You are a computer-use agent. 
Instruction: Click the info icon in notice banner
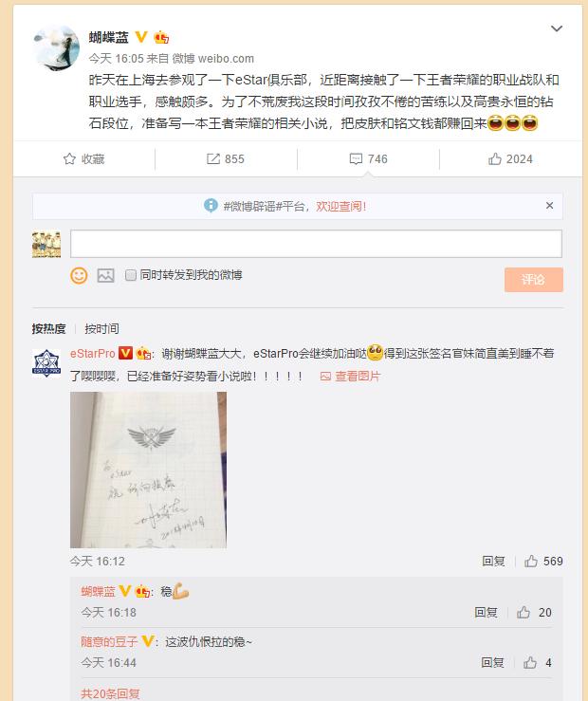click(211, 206)
